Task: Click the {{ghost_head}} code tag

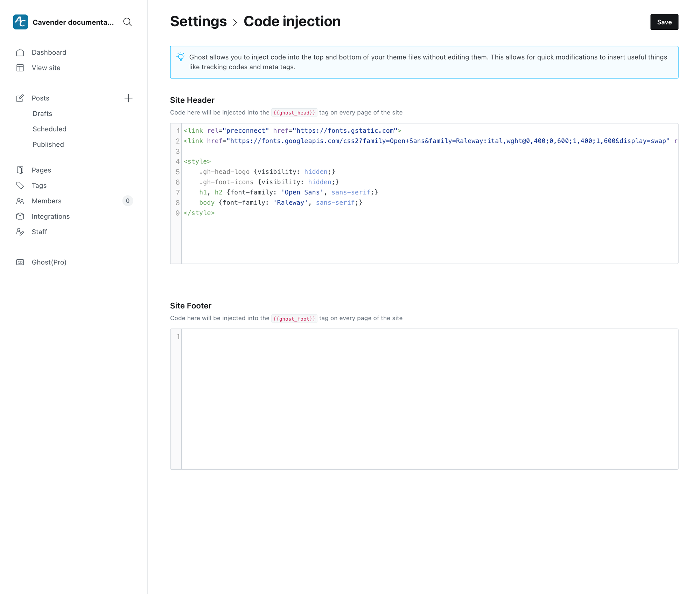Action: pos(294,113)
